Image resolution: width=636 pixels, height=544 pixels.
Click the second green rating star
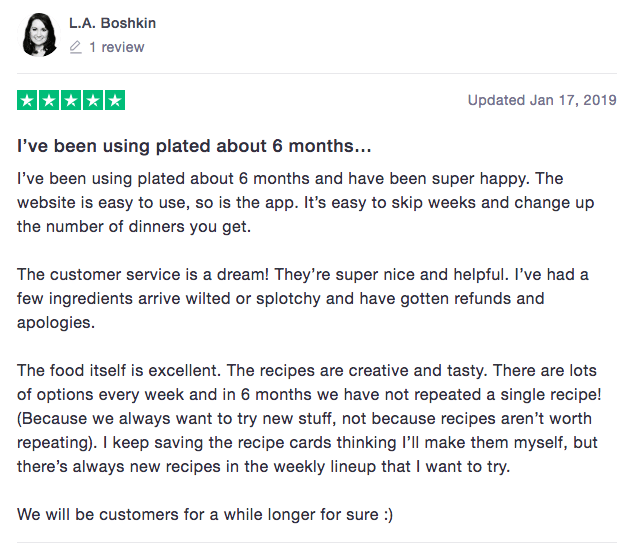[49, 100]
